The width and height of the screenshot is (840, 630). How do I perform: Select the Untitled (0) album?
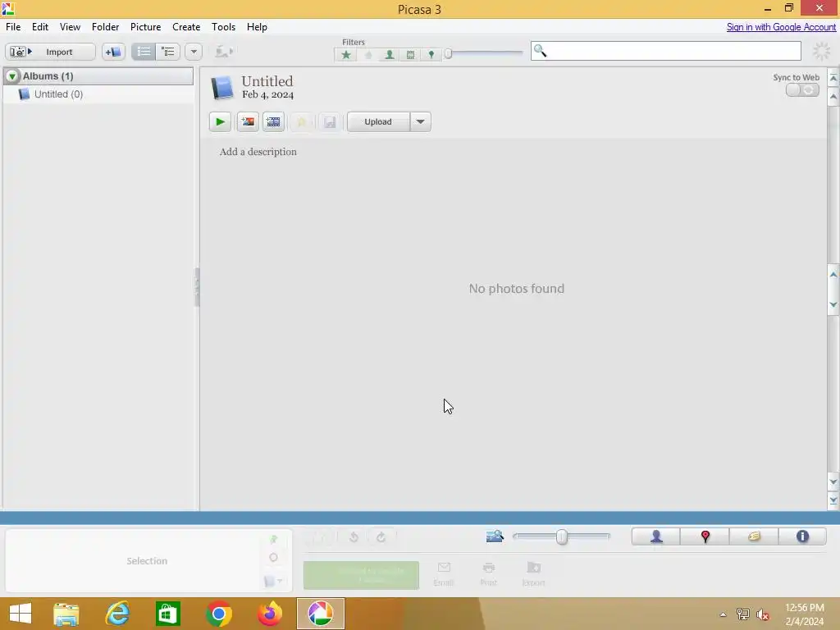tap(58, 94)
